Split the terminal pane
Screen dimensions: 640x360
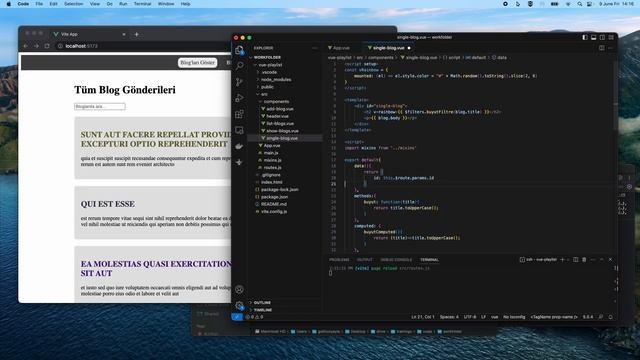pos(576,260)
